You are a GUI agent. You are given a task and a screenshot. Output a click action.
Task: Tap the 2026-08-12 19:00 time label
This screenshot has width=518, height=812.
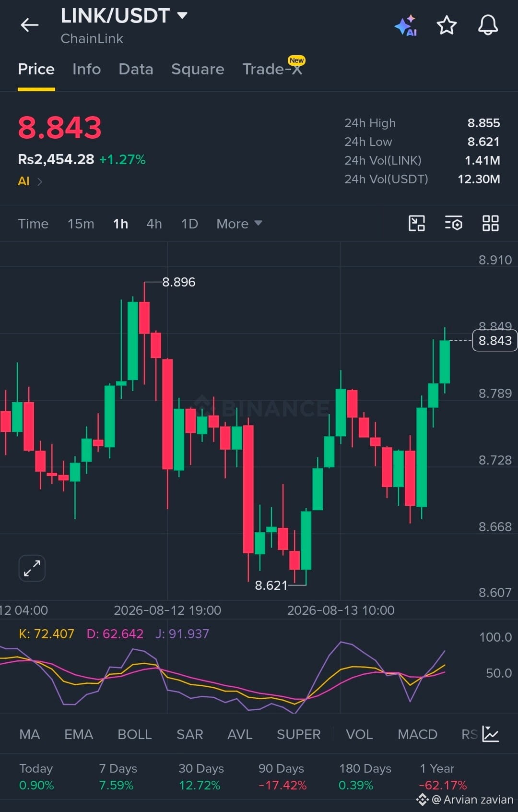pos(167,610)
